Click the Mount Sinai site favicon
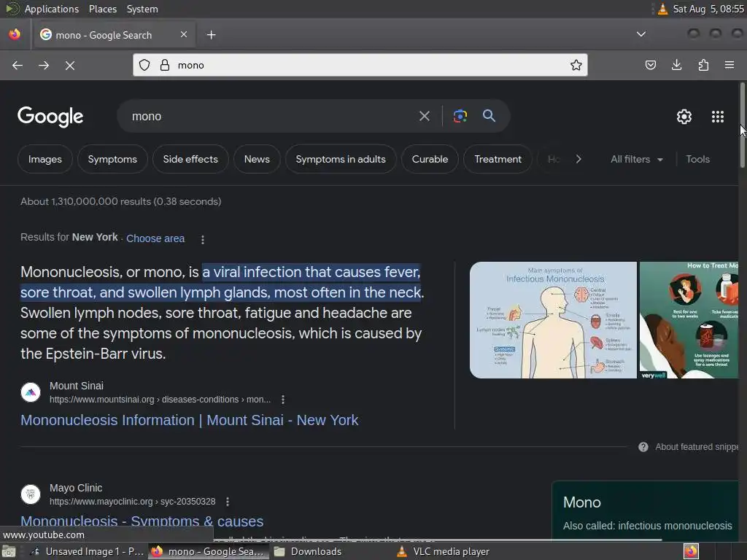Viewport: 747px width, 560px height. pyautogui.click(x=31, y=392)
